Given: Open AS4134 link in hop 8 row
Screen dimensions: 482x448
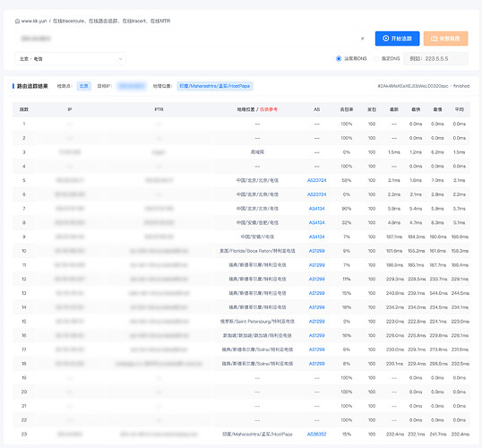Looking at the screenshot, I should (x=316, y=222).
